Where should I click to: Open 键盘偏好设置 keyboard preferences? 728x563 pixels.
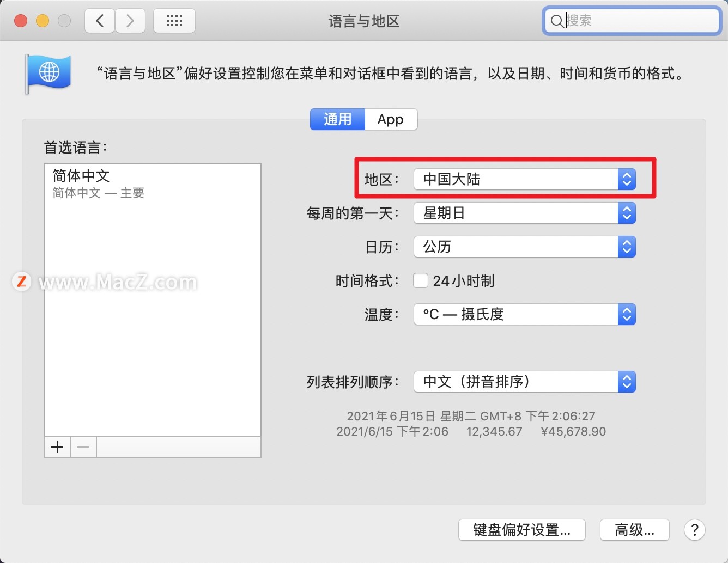(x=521, y=529)
